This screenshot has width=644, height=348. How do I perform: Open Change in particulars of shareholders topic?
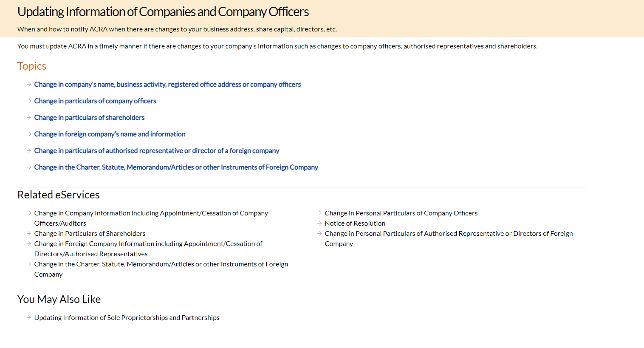(x=89, y=118)
